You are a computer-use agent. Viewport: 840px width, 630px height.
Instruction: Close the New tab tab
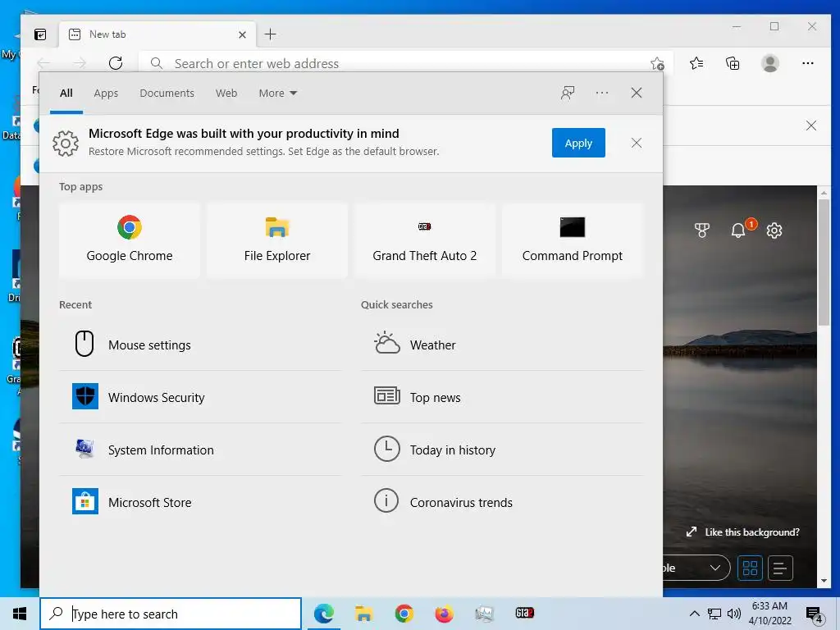(x=242, y=34)
